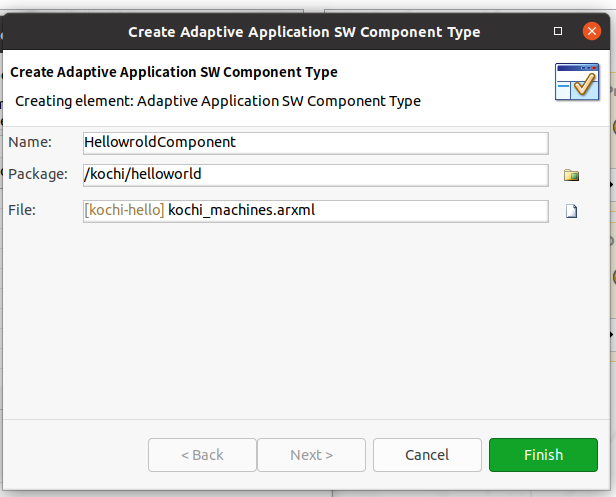Click the new file icon beside File
616x497 pixels.
[x=571, y=211]
